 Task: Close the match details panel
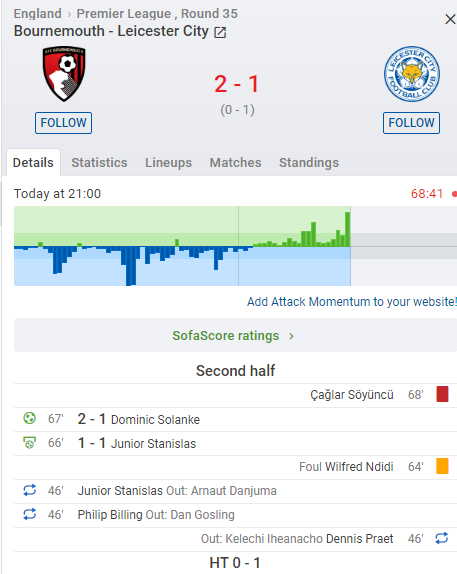450,19
